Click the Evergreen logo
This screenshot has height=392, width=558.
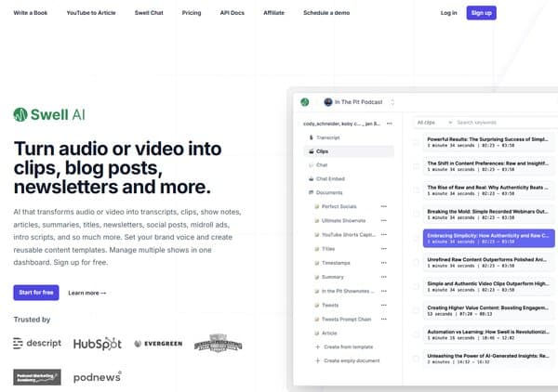coord(158,344)
